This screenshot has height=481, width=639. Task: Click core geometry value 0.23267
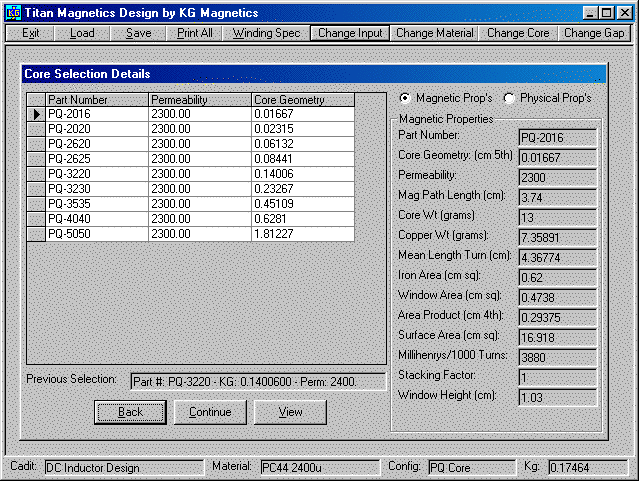(303, 189)
